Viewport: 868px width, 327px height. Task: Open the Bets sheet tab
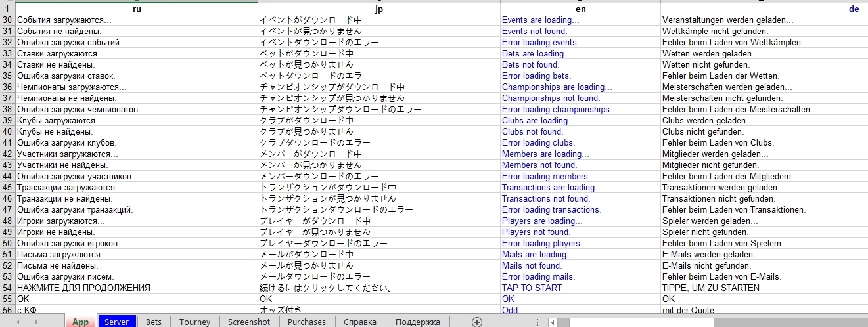coord(154,322)
